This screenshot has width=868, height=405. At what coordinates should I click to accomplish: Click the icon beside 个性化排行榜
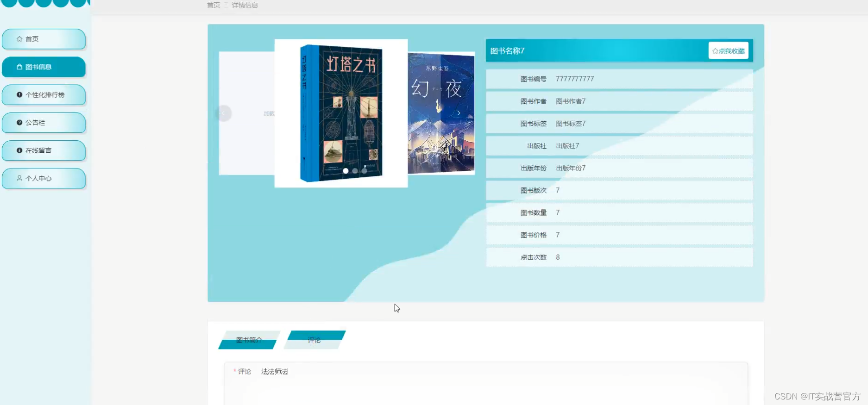click(19, 94)
